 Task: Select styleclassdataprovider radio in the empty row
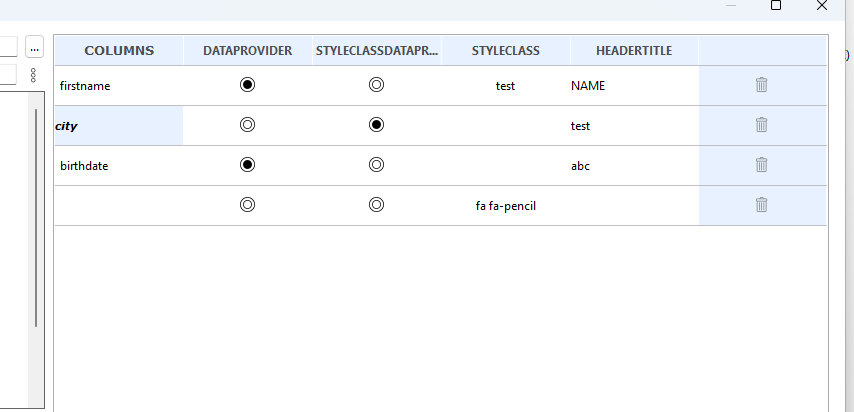click(376, 205)
